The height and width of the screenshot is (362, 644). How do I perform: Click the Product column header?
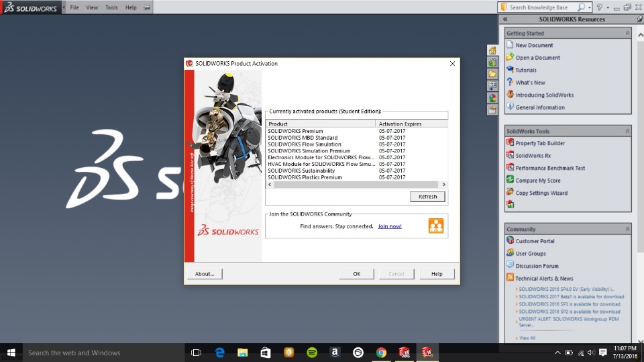[321, 124]
